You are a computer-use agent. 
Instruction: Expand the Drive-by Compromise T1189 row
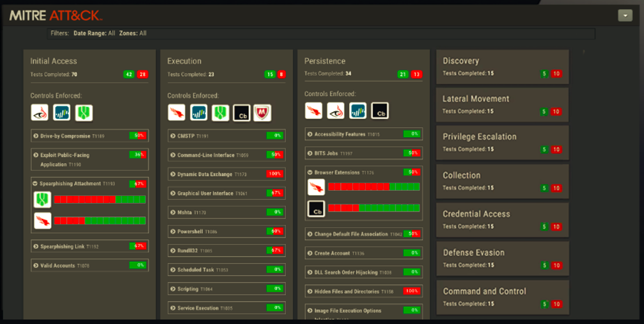click(x=90, y=136)
